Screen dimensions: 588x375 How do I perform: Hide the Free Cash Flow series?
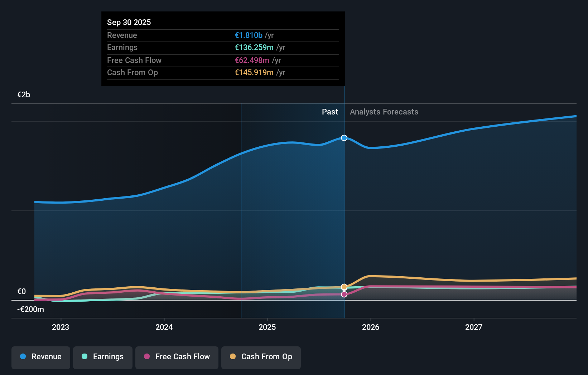(x=177, y=357)
